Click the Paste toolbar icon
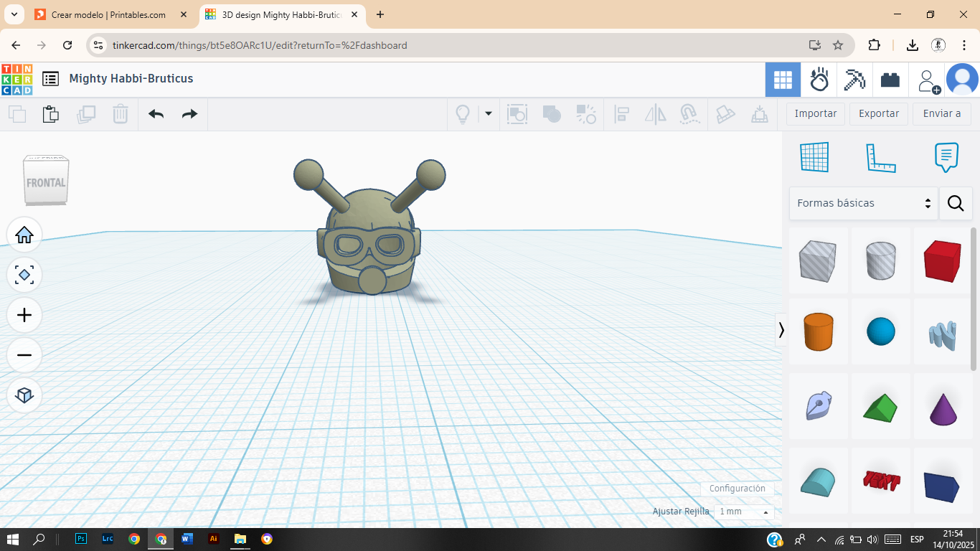Screen dimensions: 980x551 (x=50, y=114)
